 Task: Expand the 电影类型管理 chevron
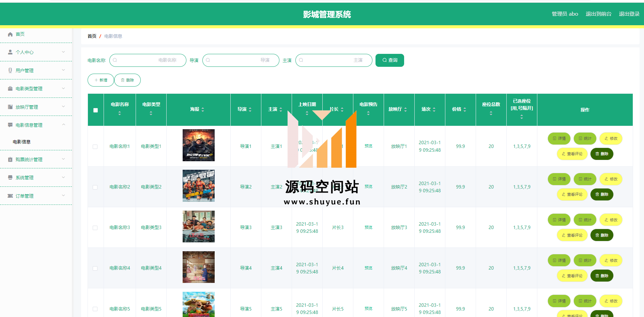(x=63, y=88)
